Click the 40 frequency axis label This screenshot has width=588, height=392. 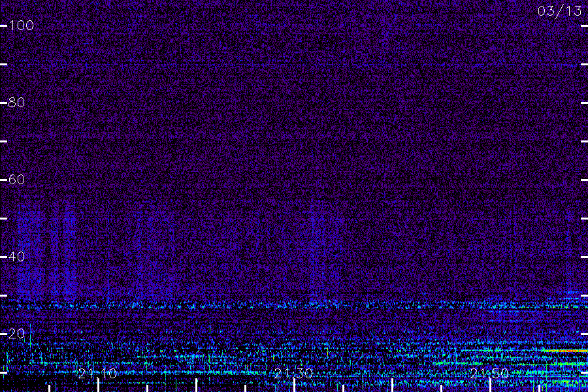click(x=16, y=257)
